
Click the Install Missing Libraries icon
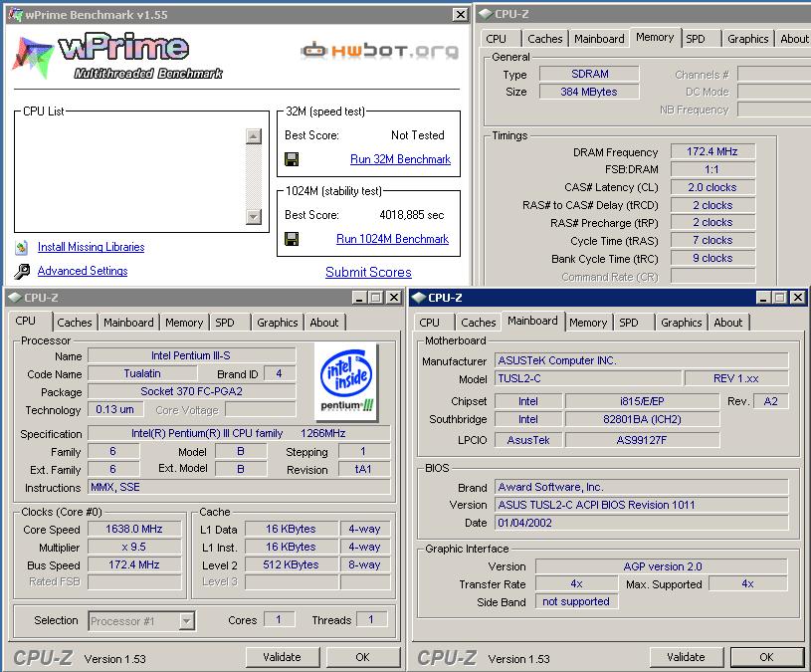click(x=22, y=248)
